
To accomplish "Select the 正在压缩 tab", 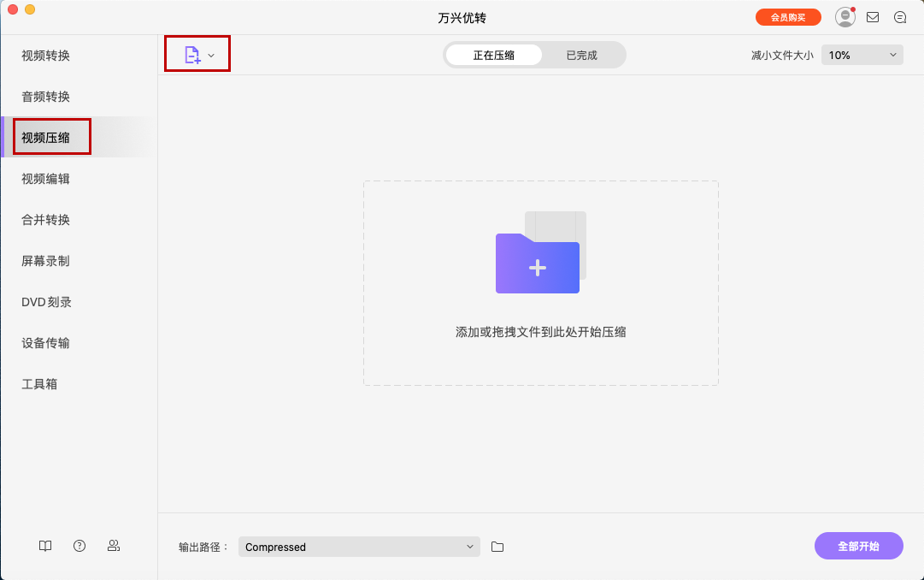I will tap(493, 54).
